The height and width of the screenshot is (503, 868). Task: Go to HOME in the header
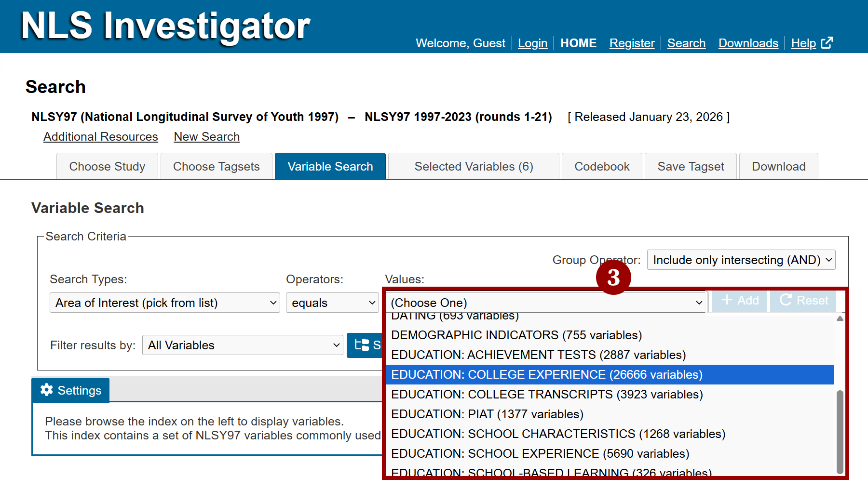[579, 43]
